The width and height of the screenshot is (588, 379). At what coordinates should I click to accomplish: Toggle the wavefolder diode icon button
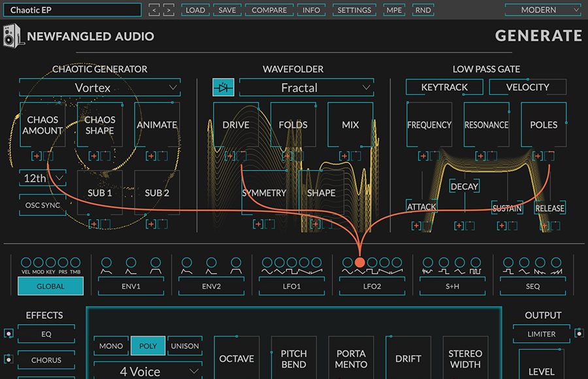(223, 87)
